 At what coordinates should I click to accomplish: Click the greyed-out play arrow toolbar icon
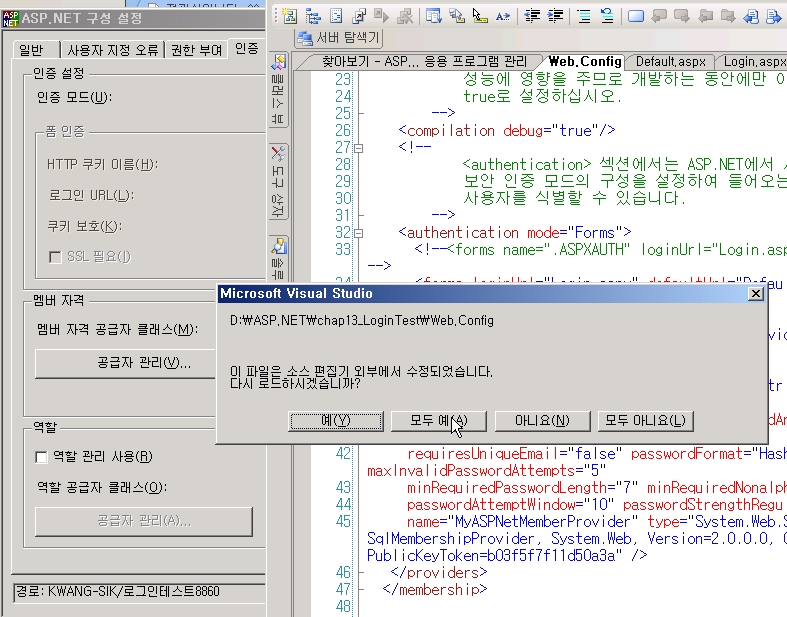(x=381, y=16)
